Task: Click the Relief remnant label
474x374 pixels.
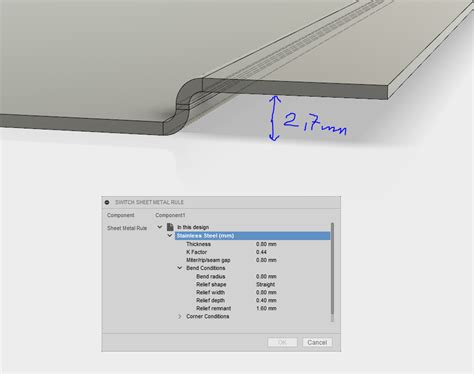Action: point(214,308)
